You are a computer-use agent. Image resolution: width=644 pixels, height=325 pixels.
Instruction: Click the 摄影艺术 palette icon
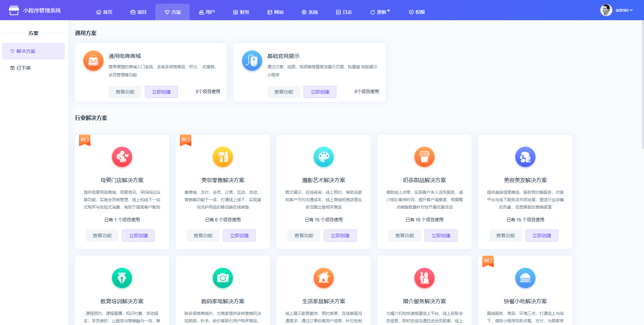pos(323,157)
